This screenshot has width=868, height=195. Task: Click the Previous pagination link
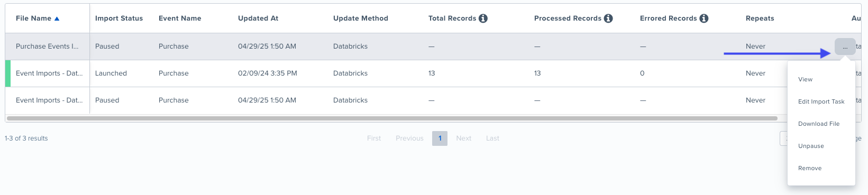pyautogui.click(x=409, y=138)
